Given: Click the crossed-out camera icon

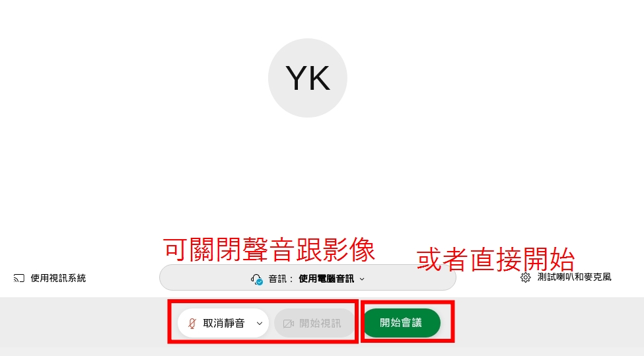Looking at the screenshot, I should point(289,324).
